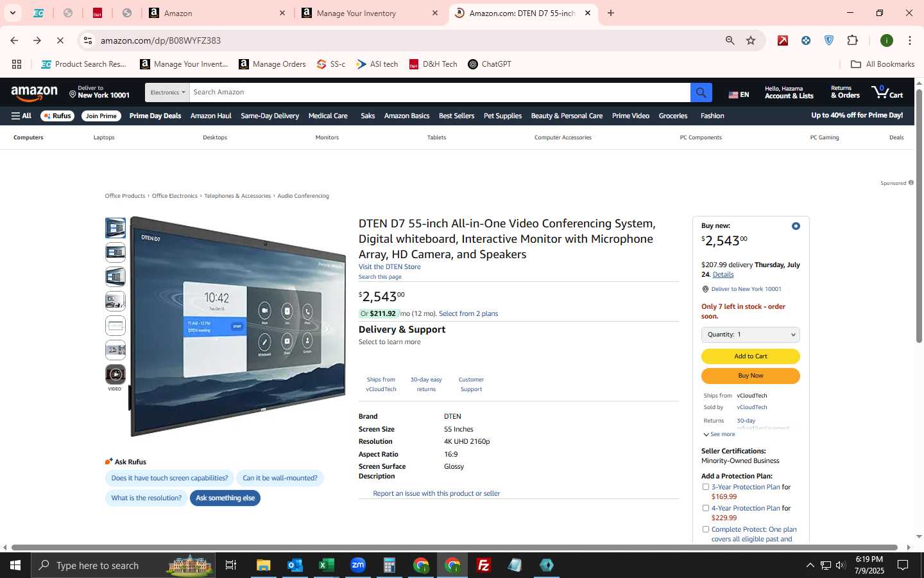Click the Windows Start button
Image resolution: width=924 pixels, height=578 pixels.
(x=15, y=565)
